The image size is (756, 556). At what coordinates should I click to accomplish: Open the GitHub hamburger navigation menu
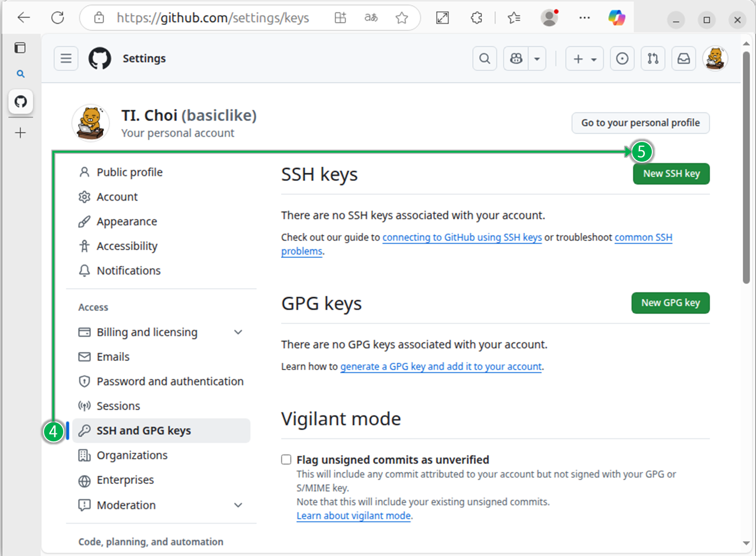(x=66, y=58)
